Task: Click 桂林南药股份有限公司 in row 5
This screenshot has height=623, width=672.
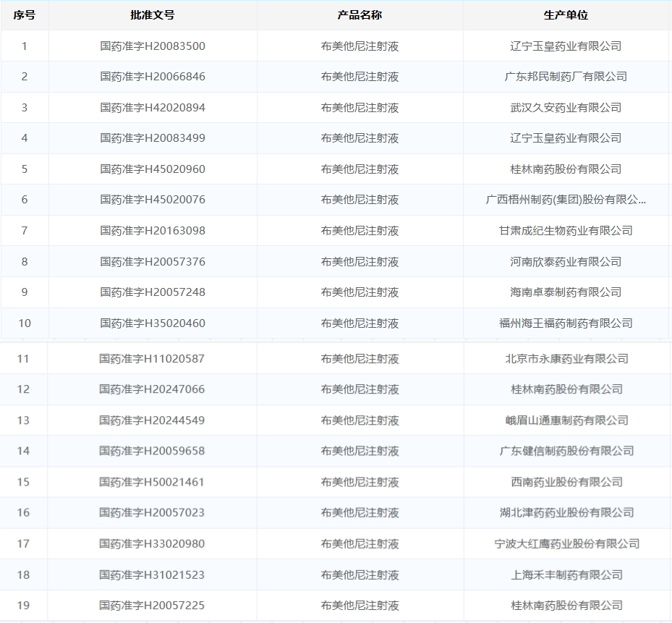Action: 566,169
